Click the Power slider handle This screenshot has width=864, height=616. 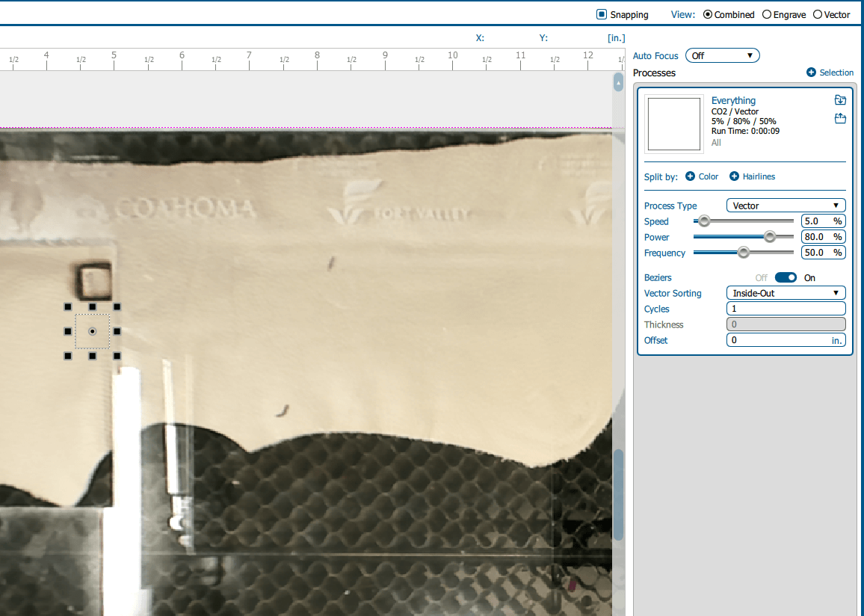(x=770, y=237)
